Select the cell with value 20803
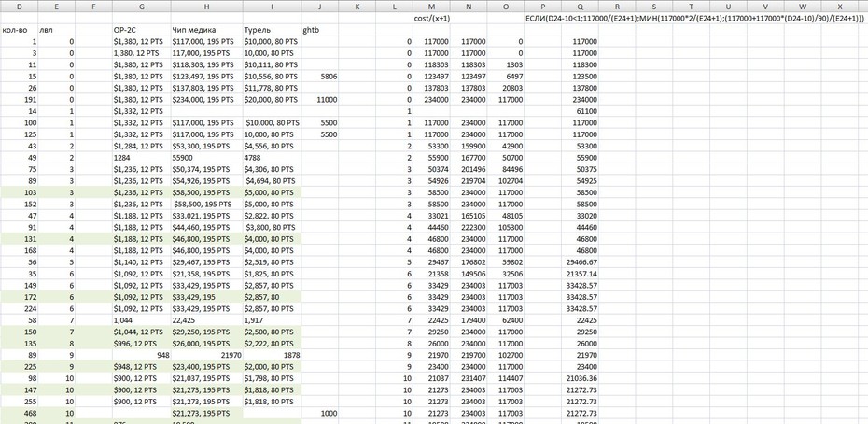Screen dimensions: 868x424 click(506, 88)
